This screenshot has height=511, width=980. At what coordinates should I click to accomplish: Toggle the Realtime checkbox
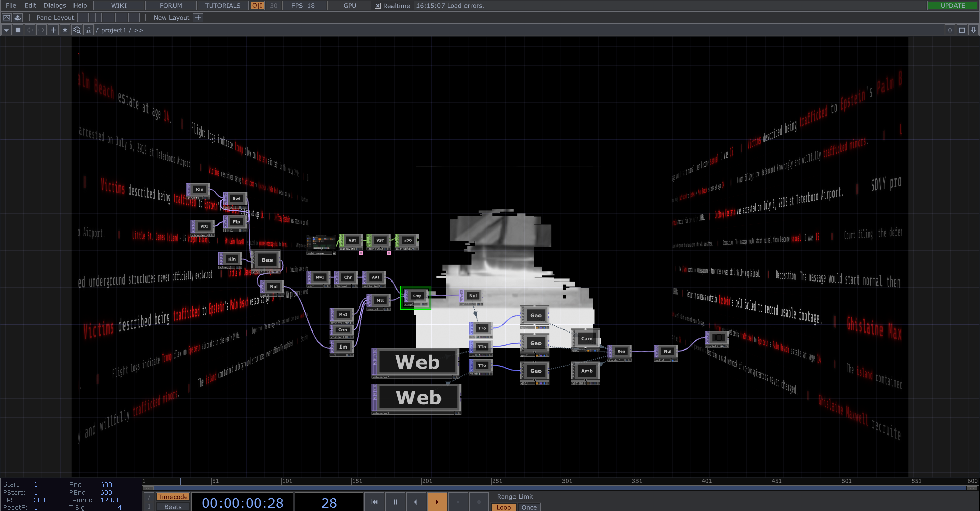coord(378,6)
